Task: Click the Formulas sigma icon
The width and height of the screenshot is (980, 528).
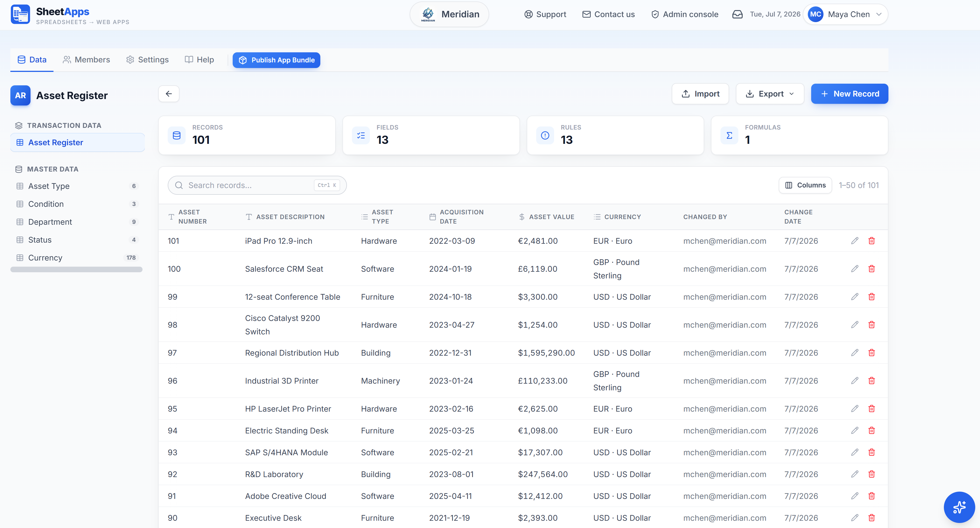Action: tap(729, 135)
